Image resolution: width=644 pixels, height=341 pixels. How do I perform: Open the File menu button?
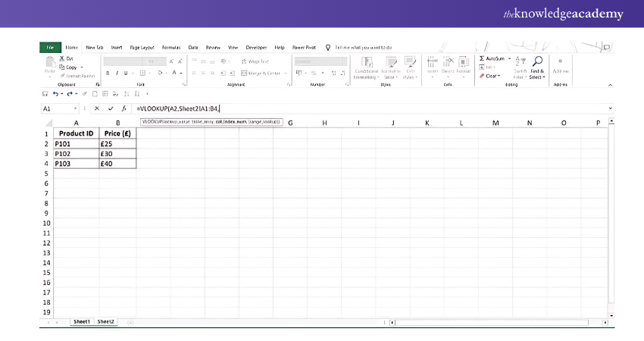(50, 47)
